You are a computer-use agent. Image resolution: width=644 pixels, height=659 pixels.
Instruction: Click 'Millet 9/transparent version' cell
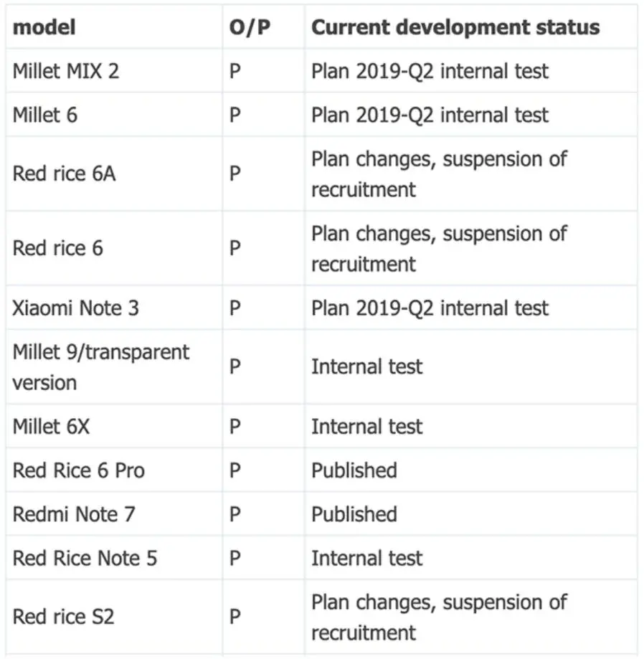pos(114,367)
